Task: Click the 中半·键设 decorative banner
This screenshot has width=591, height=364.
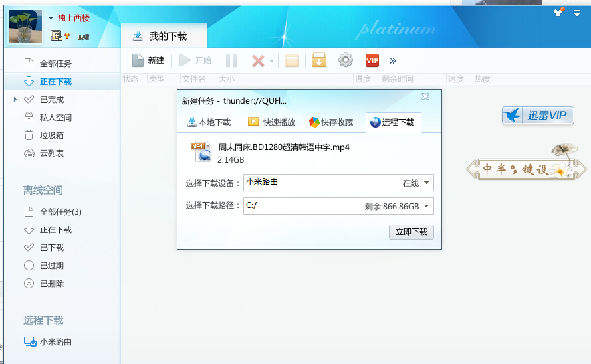Action: coord(526,169)
